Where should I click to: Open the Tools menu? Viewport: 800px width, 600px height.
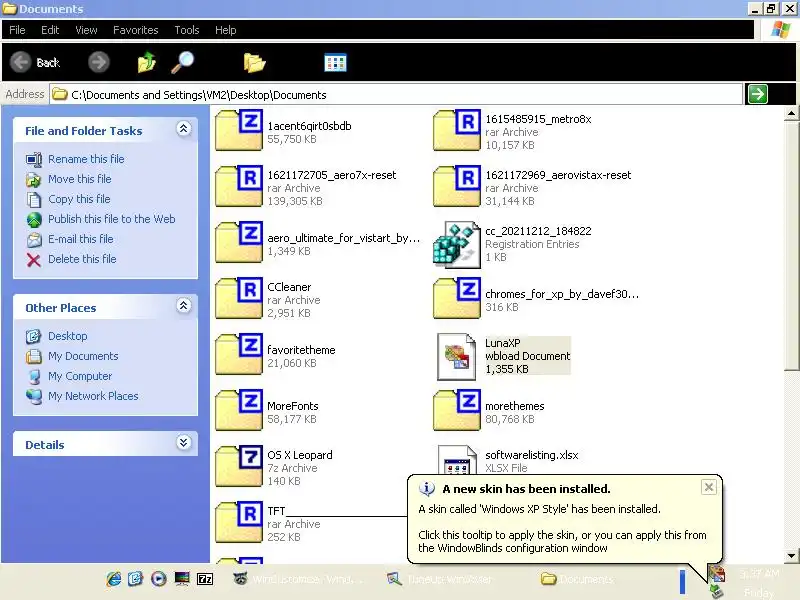pyautogui.click(x=187, y=30)
